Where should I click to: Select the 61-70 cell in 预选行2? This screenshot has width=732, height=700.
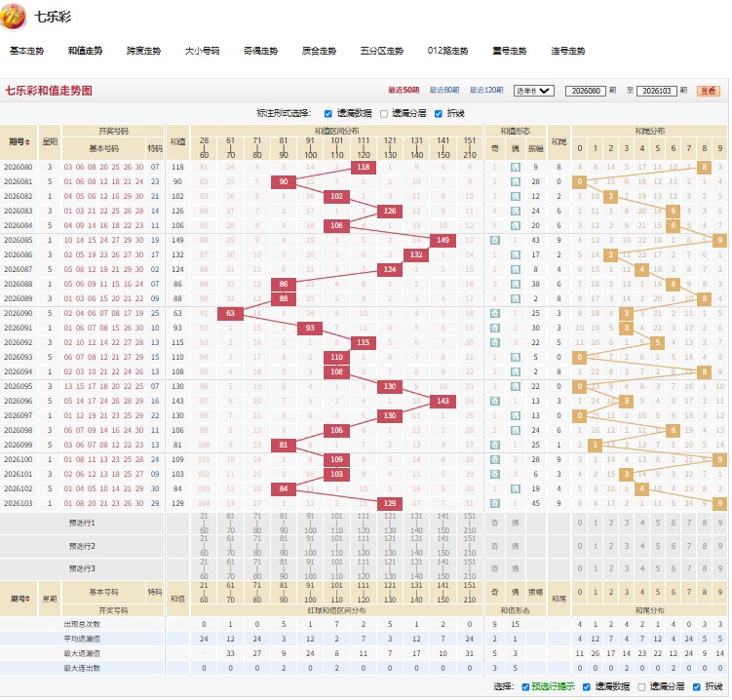(230, 546)
